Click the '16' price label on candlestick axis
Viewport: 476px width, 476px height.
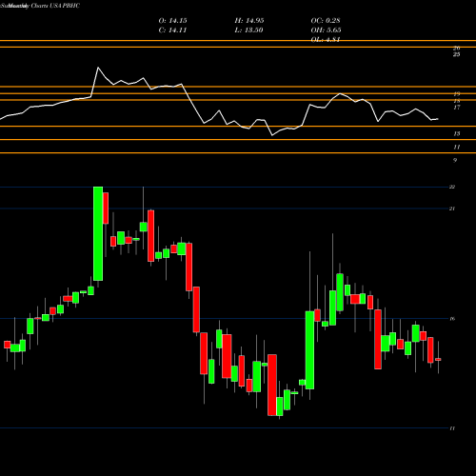pyautogui.click(x=452, y=319)
